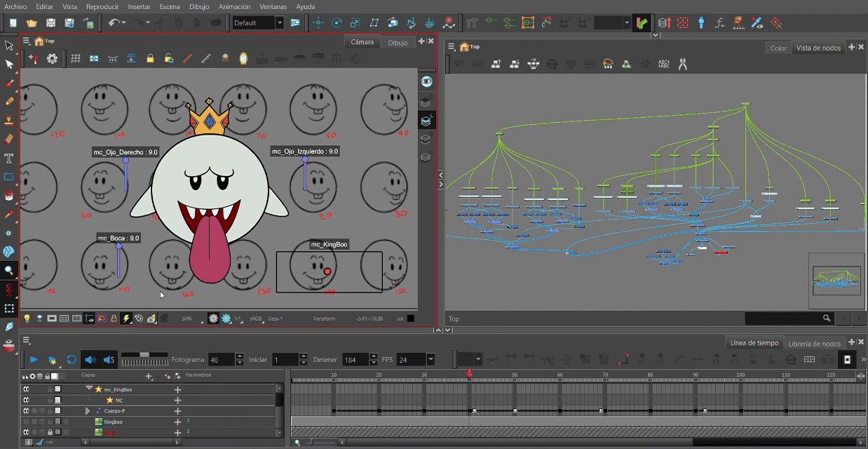
Task: Click the yellow padlock lock icon
Action: [150, 59]
